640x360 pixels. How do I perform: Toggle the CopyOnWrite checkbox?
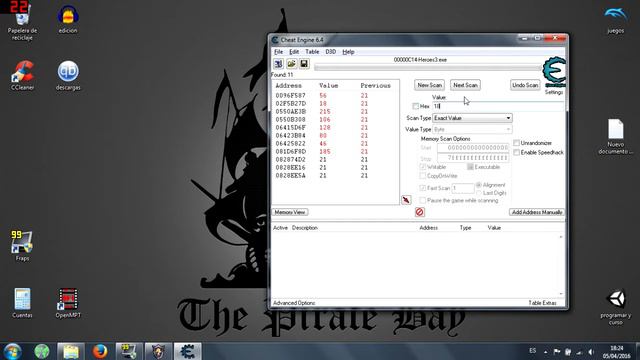click(x=422, y=176)
